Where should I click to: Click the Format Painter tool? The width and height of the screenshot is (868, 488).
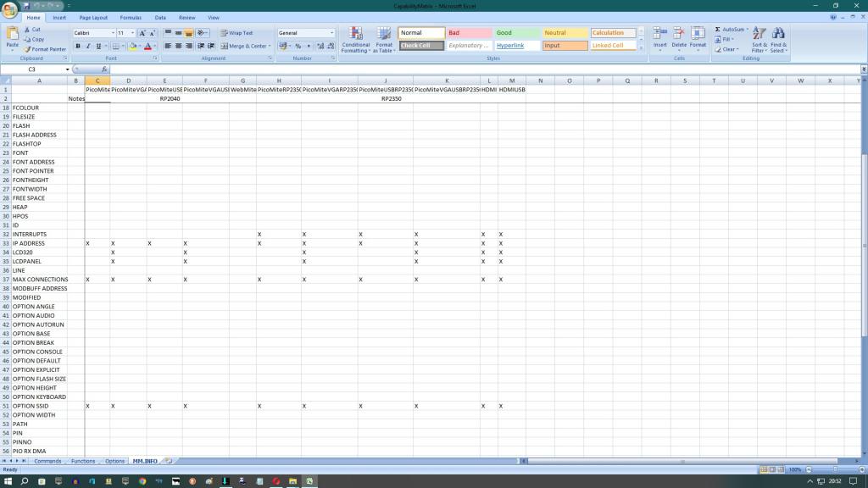[45, 49]
